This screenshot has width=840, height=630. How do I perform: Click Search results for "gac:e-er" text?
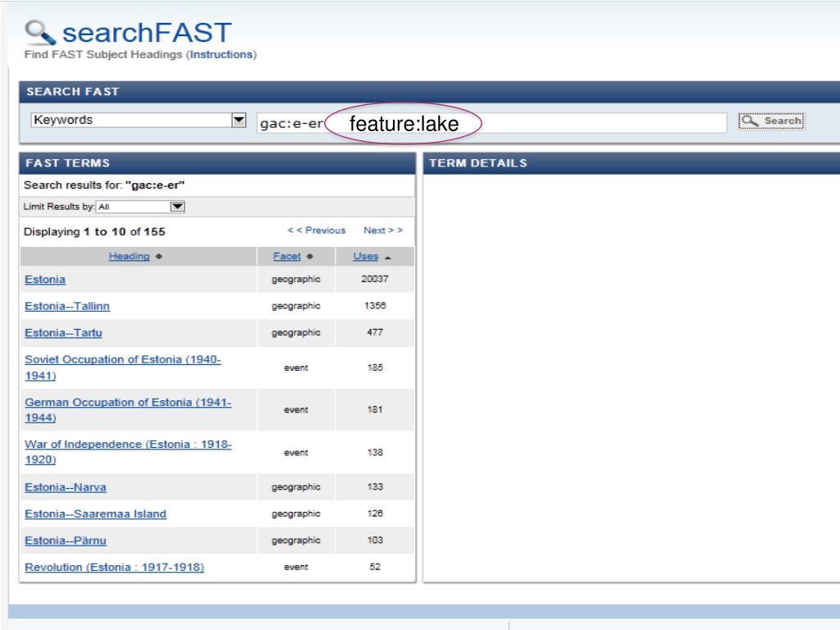click(x=104, y=185)
